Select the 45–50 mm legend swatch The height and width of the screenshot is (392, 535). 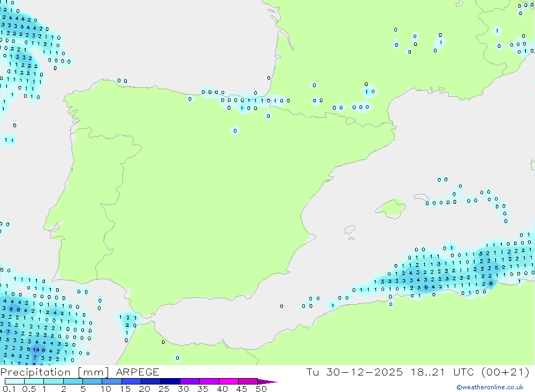coord(248,381)
